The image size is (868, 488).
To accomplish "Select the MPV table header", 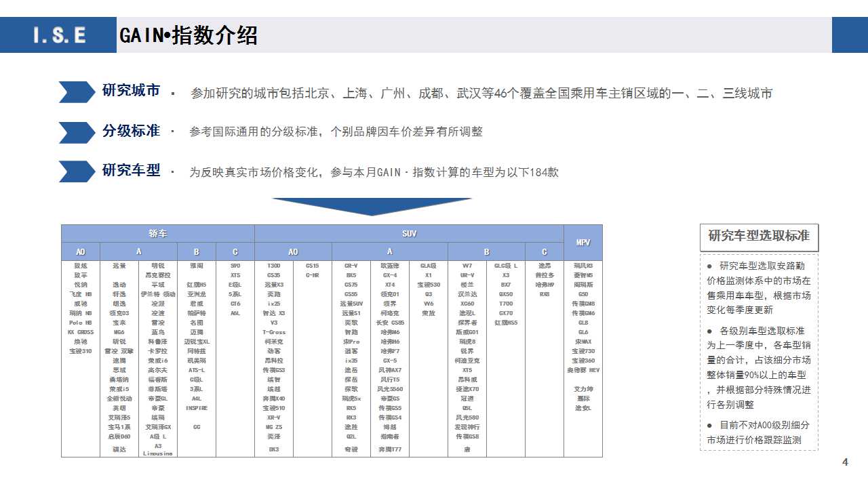I will pos(583,243).
